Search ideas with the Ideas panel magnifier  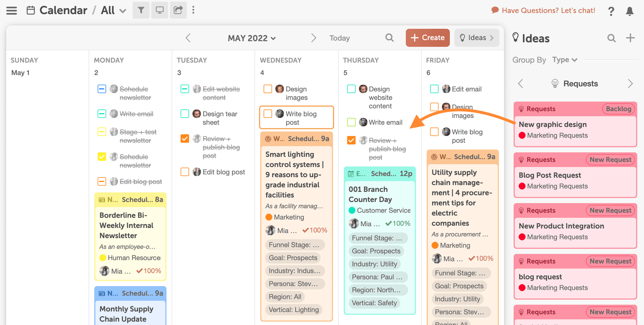(x=611, y=38)
